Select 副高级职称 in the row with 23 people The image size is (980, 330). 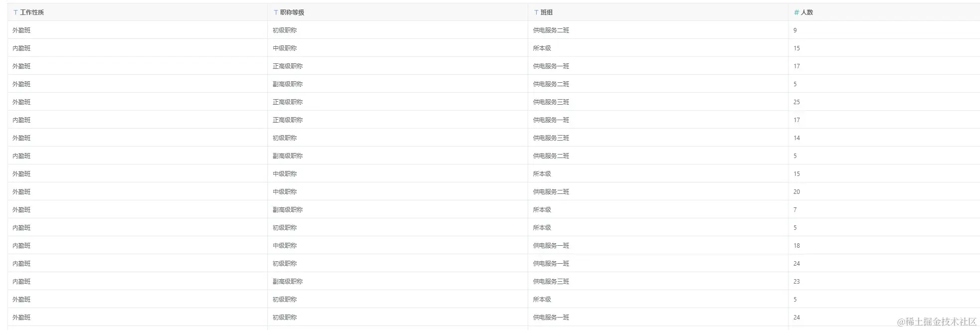coord(288,282)
